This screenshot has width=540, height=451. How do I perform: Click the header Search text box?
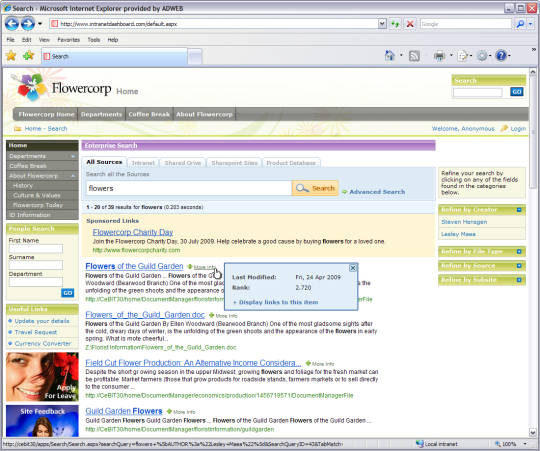(477, 92)
